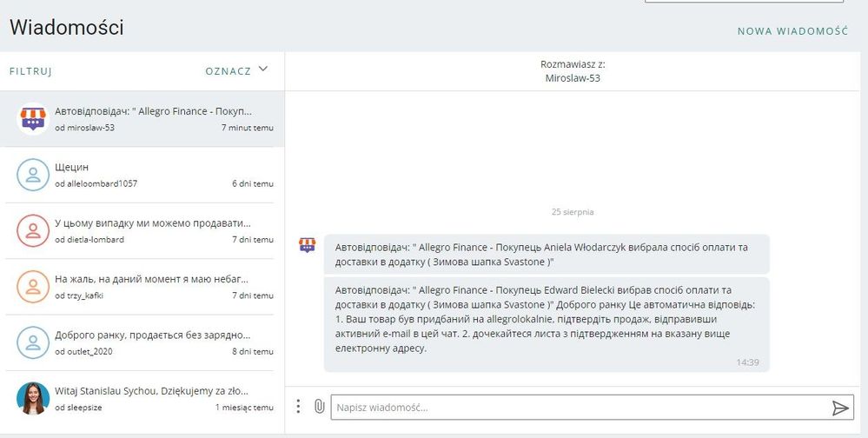Click the Napisz wiadomość text input field
The width and height of the screenshot is (868, 438).
578,408
